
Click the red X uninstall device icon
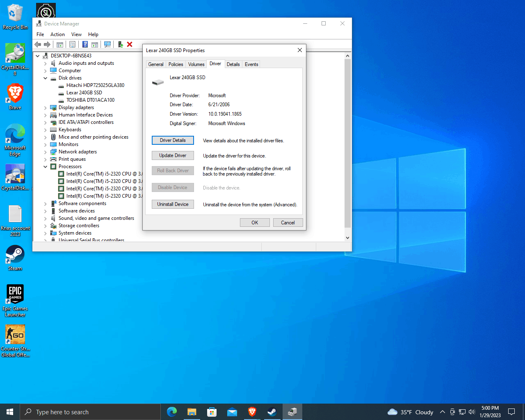pos(130,44)
